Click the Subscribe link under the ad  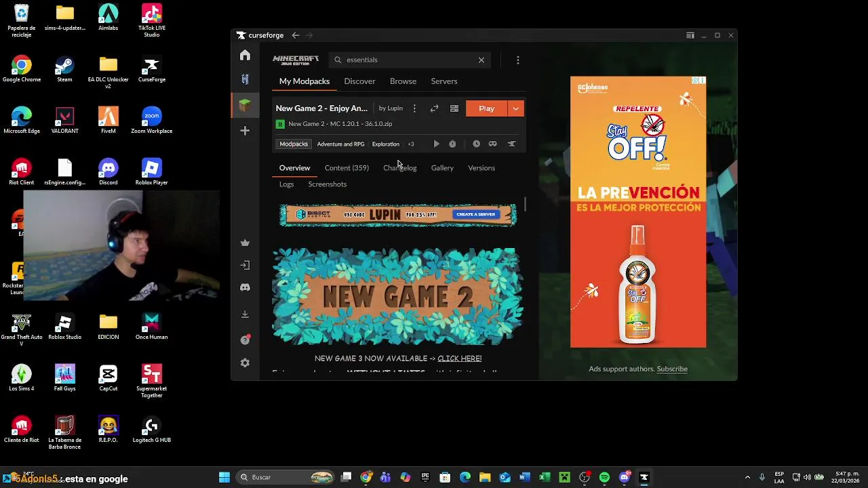click(x=672, y=369)
